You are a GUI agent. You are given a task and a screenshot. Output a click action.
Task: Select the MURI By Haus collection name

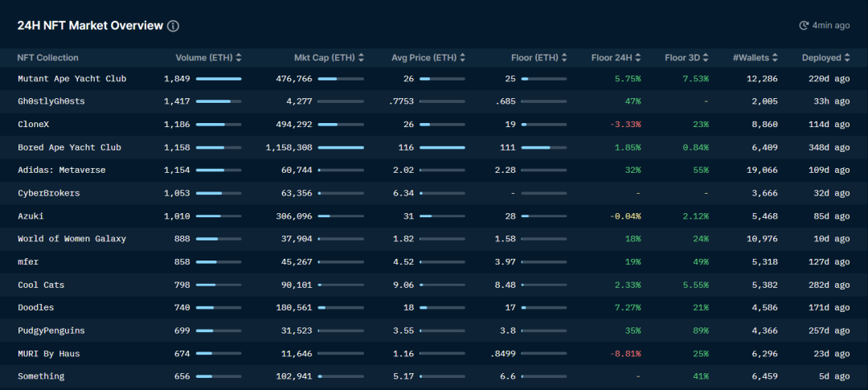(x=49, y=354)
